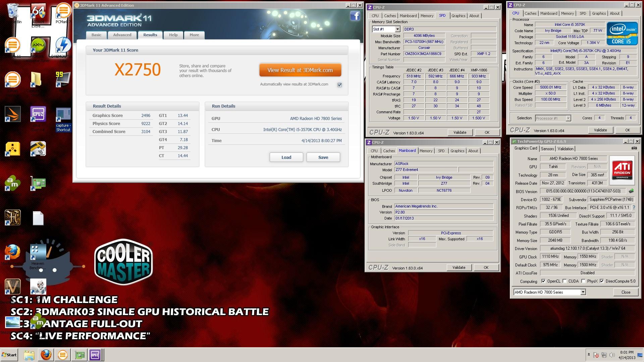The height and width of the screenshot is (362, 644).
Task: Click the Z77 Extreme4 model field
Action: 426,170
